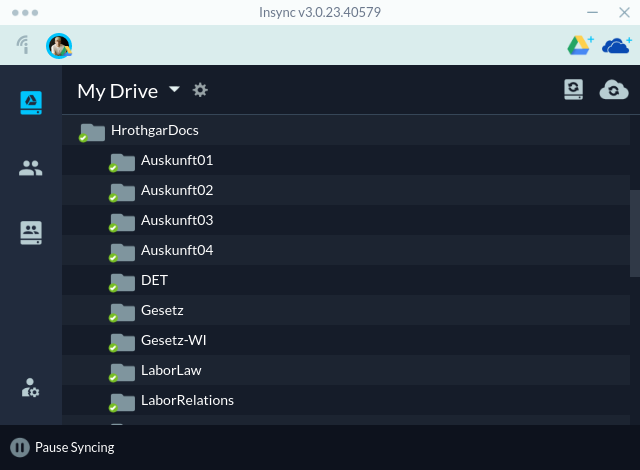The height and width of the screenshot is (470, 640).
Task: Click the My Drive title
Action: click(118, 91)
